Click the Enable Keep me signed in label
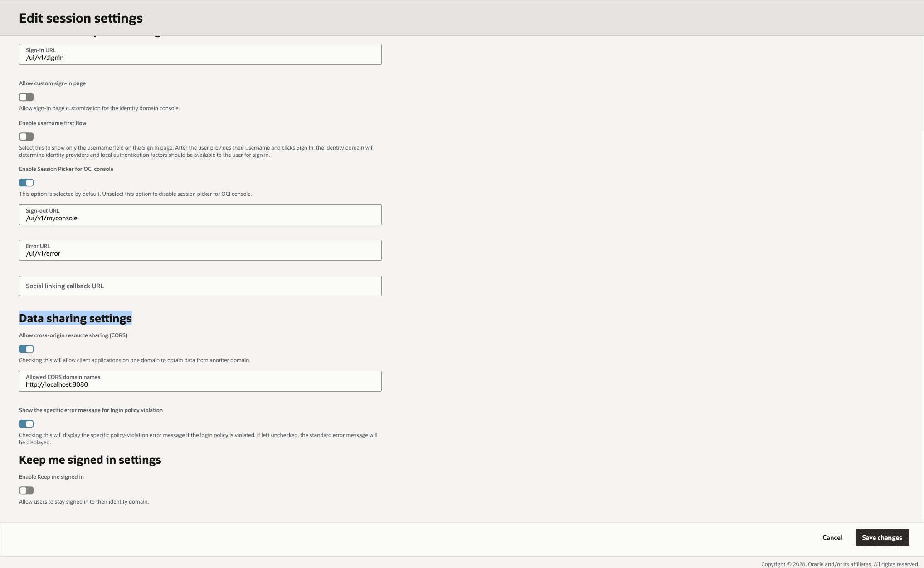 (51, 477)
